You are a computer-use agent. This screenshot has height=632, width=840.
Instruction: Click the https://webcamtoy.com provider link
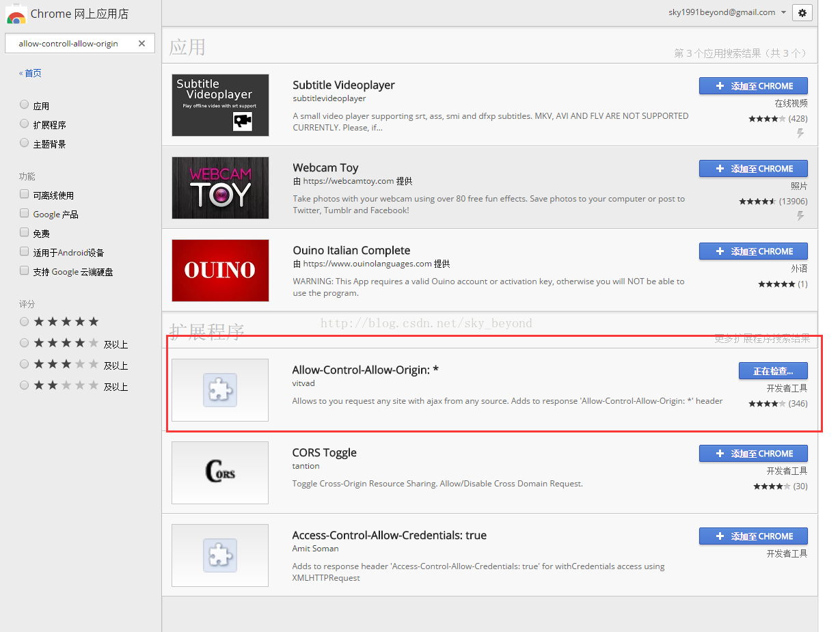click(349, 181)
